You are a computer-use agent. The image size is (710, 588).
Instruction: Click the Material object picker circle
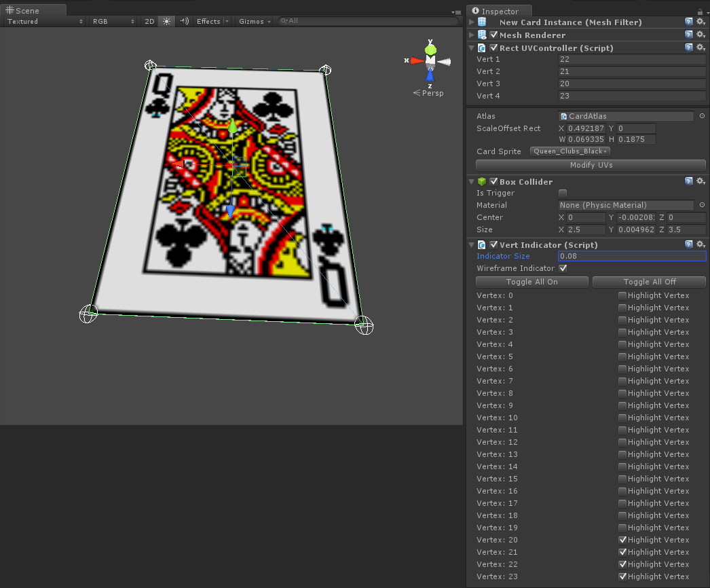click(x=702, y=205)
